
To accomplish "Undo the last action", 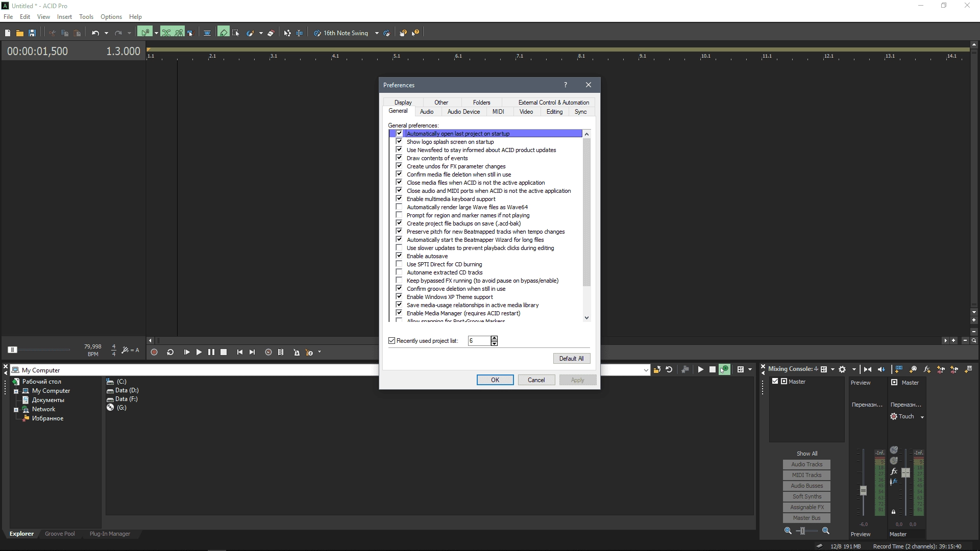I will 95,33.
